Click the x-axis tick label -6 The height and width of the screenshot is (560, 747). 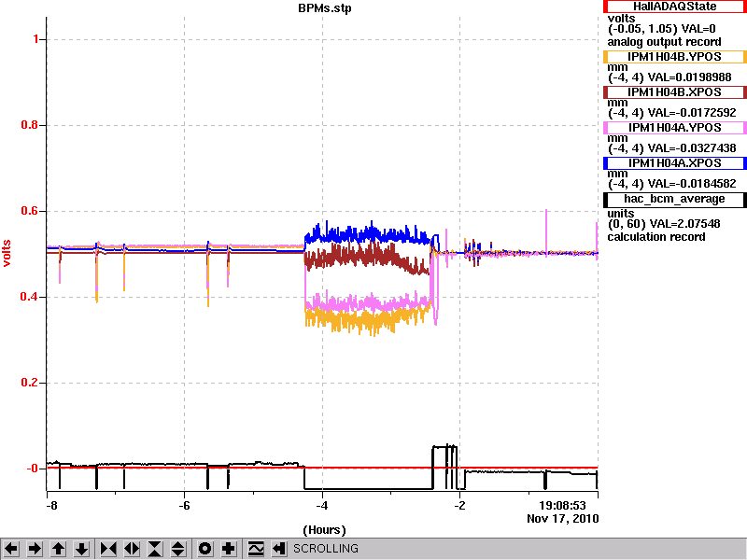pyautogui.click(x=184, y=506)
